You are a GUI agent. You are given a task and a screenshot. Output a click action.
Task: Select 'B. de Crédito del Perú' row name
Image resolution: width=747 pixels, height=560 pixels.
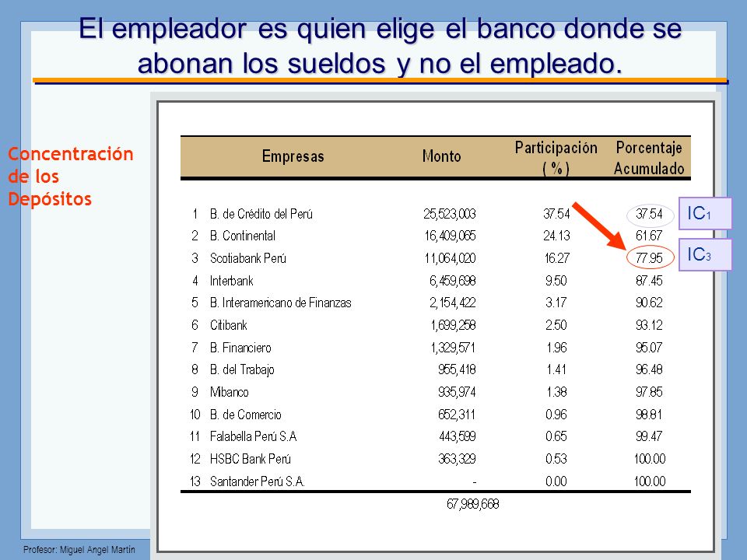(261, 214)
